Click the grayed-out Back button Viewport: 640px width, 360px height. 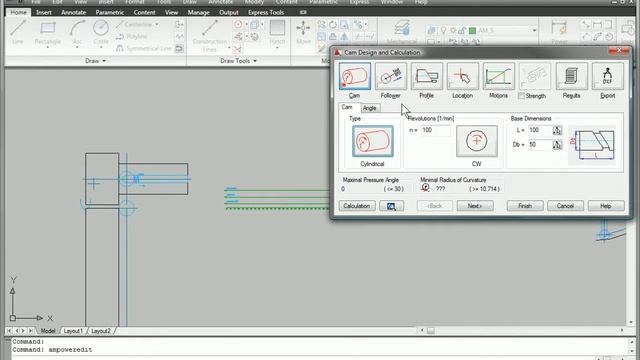[x=435, y=206]
